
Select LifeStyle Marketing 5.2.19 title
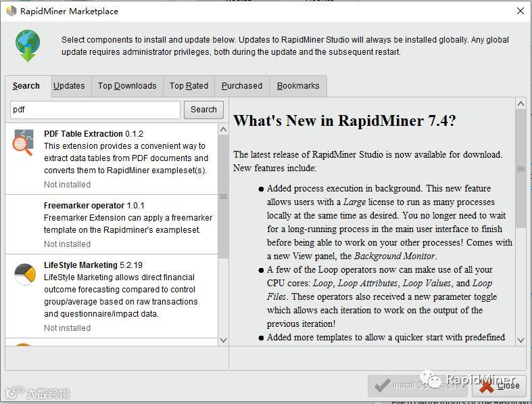tap(93, 265)
